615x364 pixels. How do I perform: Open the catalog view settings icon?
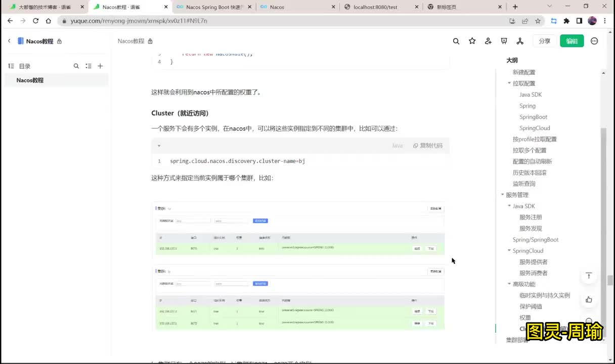(89, 66)
